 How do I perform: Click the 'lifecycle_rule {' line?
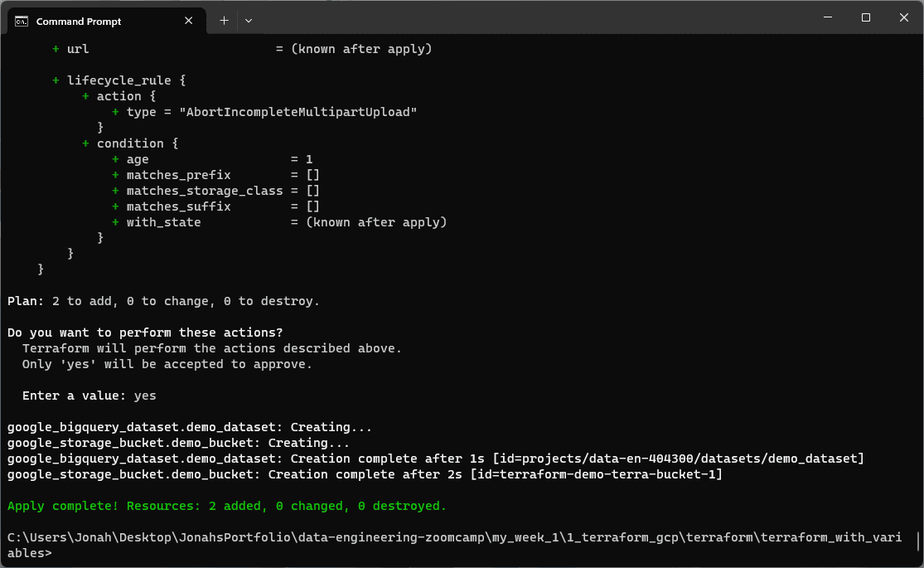[x=119, y=80]
